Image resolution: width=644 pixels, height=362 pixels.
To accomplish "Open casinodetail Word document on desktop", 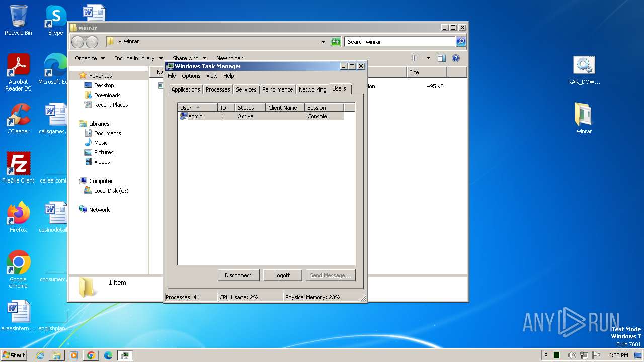I will (x=52, y=217).
